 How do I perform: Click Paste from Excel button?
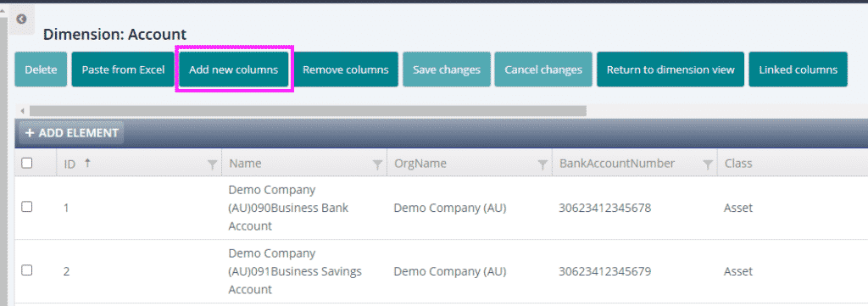124,70
